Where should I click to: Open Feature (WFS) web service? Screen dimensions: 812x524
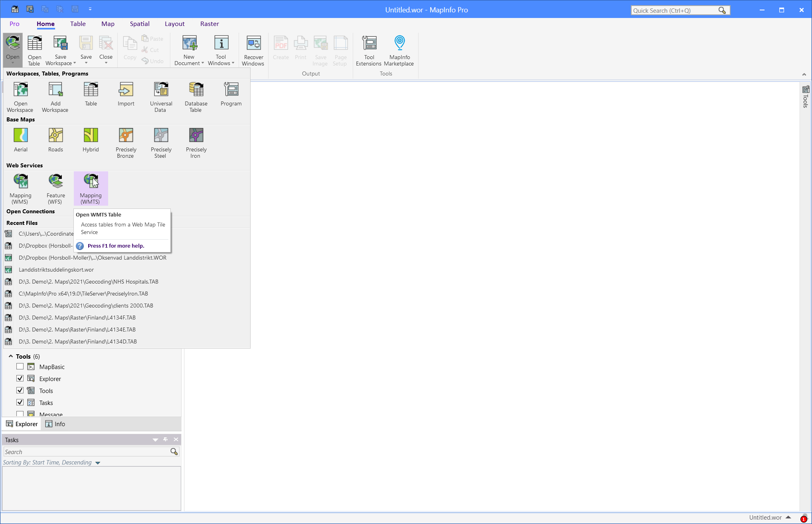tap(55, 189)
